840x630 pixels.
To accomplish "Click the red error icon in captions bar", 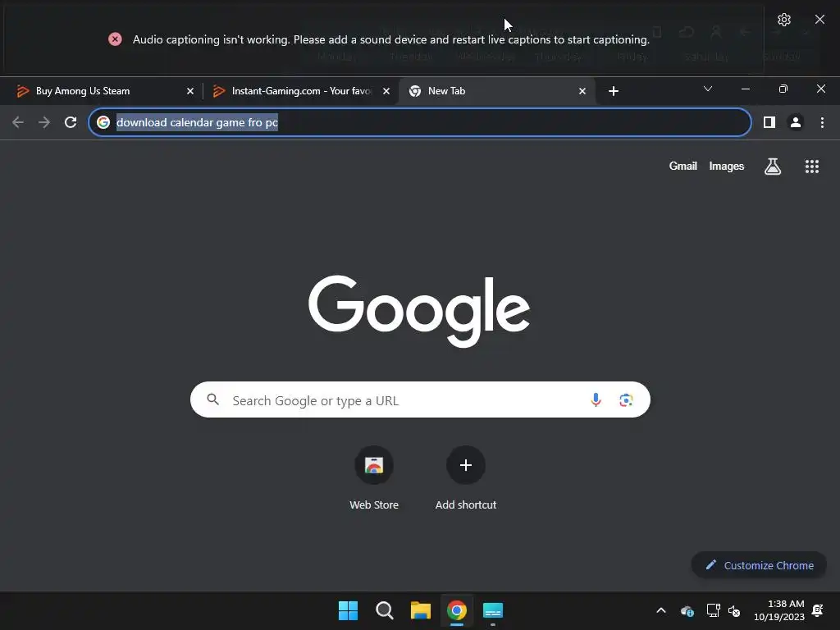I will [115, 39].
